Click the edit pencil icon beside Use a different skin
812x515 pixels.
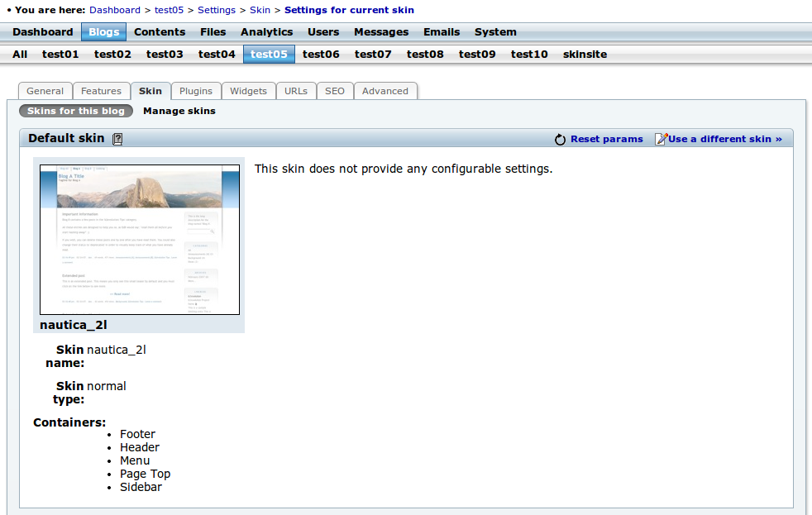(x=661, y=139)
